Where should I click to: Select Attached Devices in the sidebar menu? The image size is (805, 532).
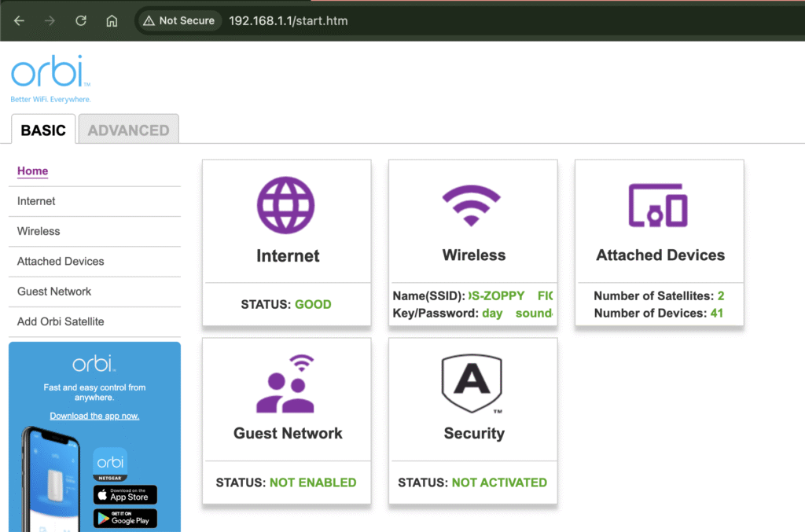(x=61, y=261)
